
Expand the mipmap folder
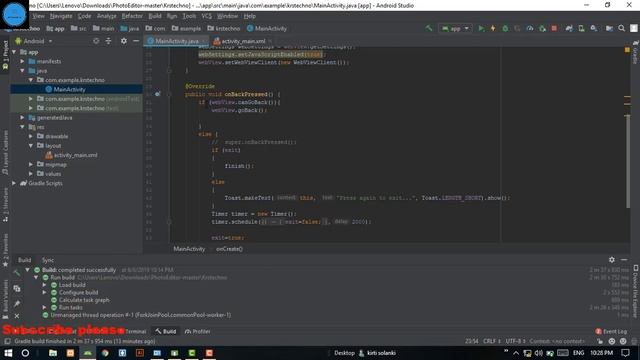(31, 164)
